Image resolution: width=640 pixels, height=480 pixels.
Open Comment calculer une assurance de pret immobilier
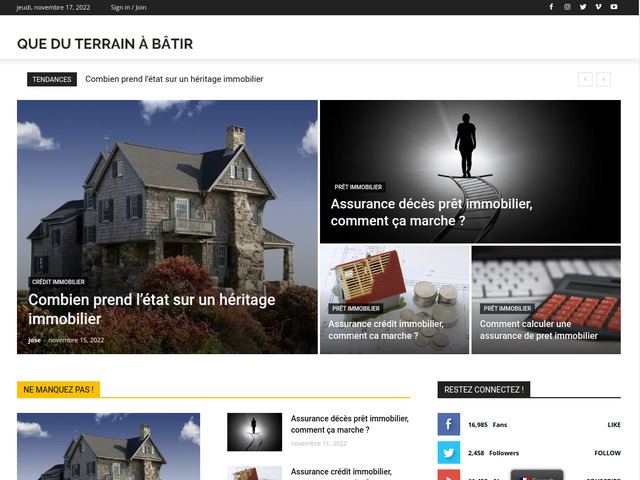(538, 330)
